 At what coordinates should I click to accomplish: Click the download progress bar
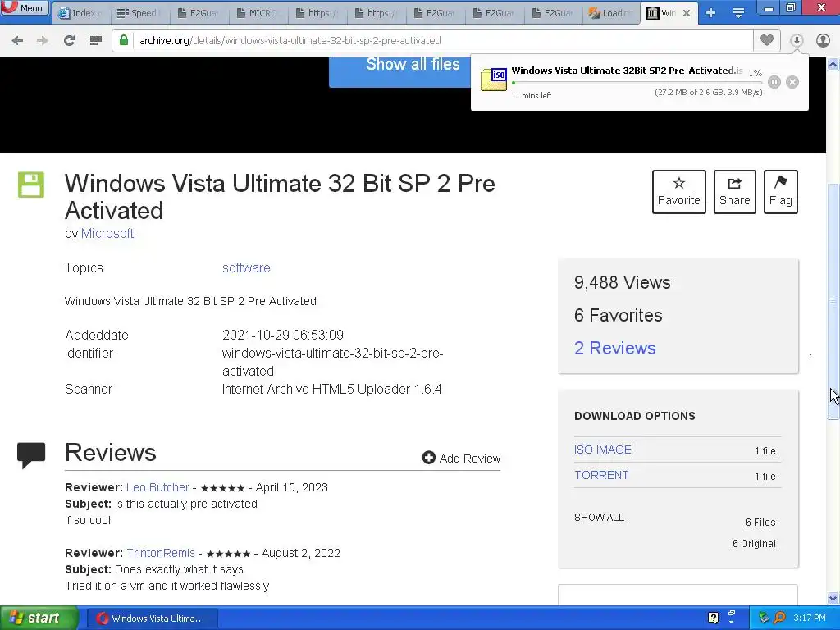637,83
